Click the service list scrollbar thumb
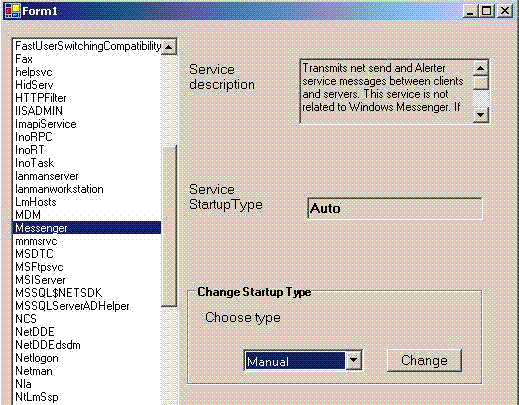Viewport: 519px width, 405px height. 169,226
